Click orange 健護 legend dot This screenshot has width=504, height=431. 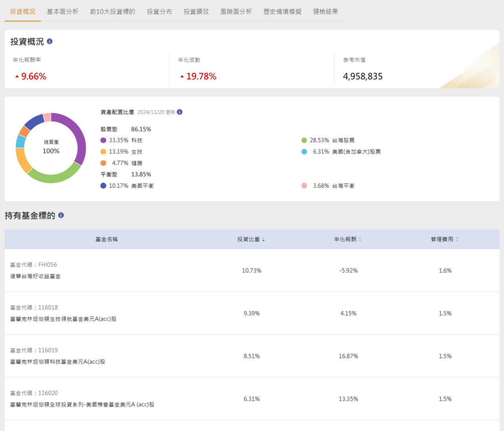click(x=103, y=163)
